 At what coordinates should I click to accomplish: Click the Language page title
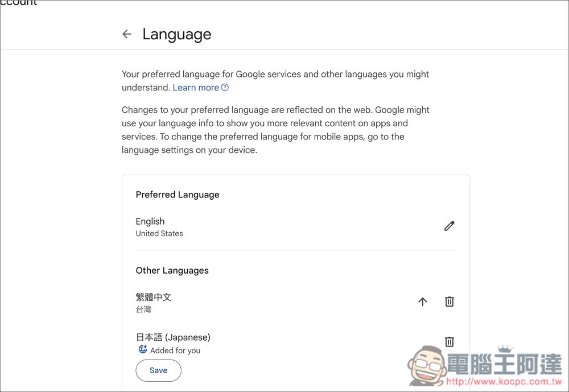(177, 34)
